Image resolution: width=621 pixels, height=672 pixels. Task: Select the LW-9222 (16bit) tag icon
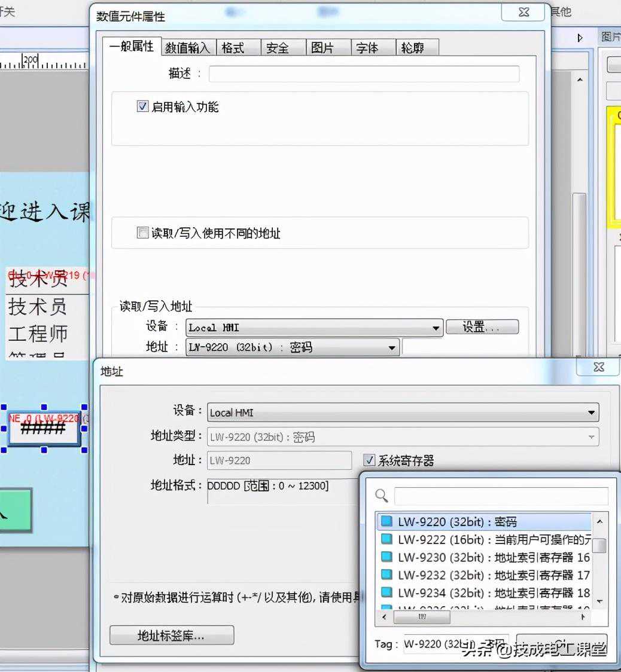[387, 540]
